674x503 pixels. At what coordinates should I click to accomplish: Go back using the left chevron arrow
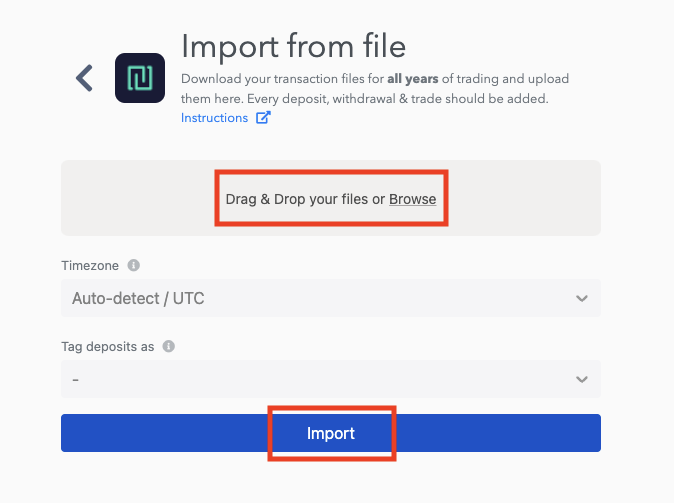click(84, 78)
